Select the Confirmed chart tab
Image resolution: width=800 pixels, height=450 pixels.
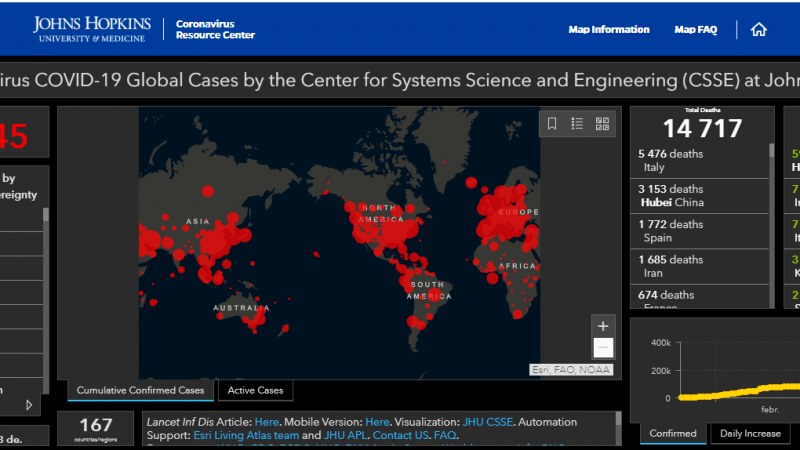coord(672,433)
